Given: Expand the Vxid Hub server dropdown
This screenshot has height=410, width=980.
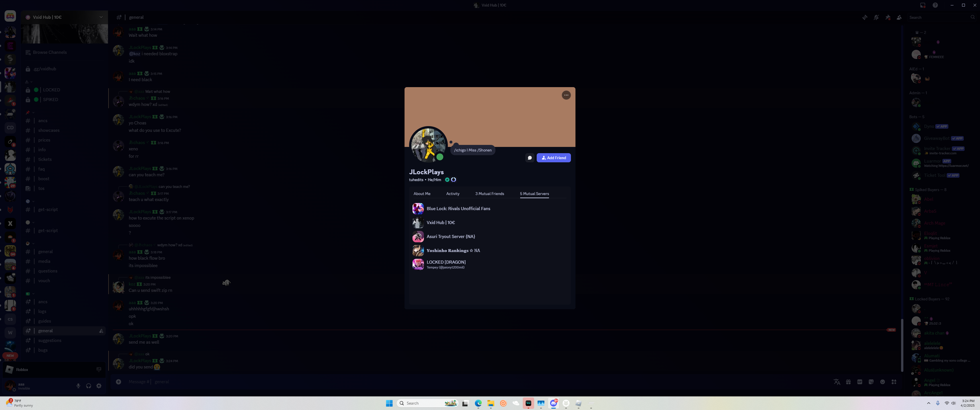Looking at the screenshot, I should coord(101,17).
